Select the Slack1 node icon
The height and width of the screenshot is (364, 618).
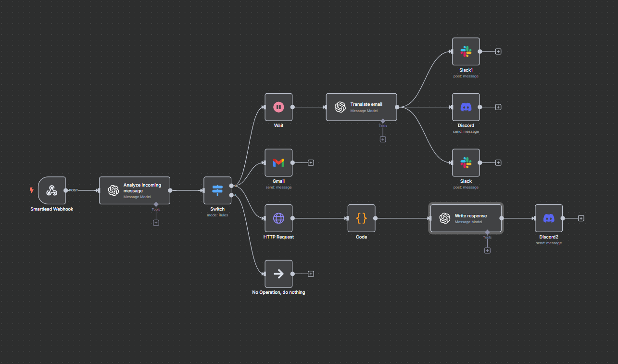[466, 51]
